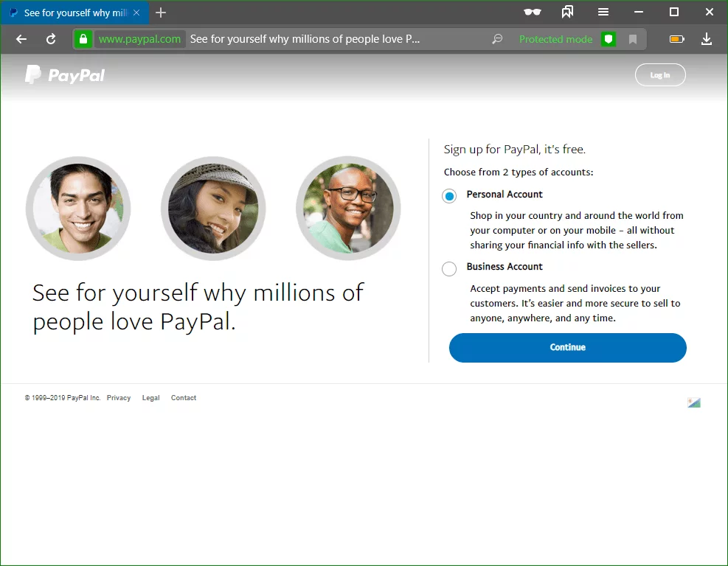Select the Personal Account radio button
The width and height of the screenshot is (728, 566).
click(x=449, y=196)
